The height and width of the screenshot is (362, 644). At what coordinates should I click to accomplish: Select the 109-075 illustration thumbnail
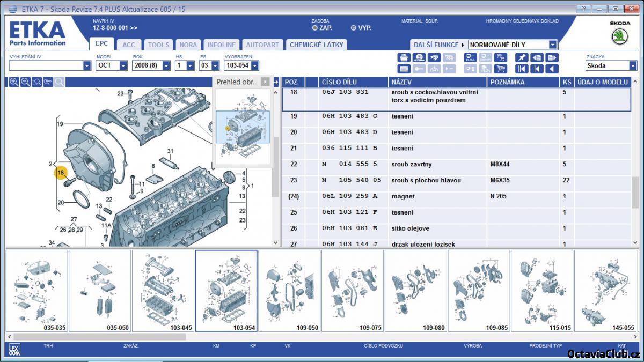(x=352, y=291)
